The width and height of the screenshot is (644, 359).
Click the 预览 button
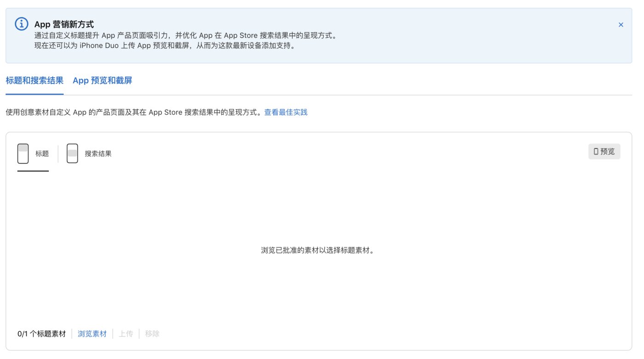[x=604, y=151]
